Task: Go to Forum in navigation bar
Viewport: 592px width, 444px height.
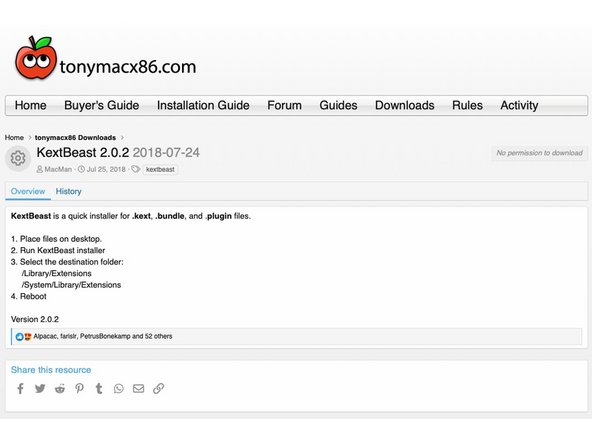Action: tap(284, 105)
